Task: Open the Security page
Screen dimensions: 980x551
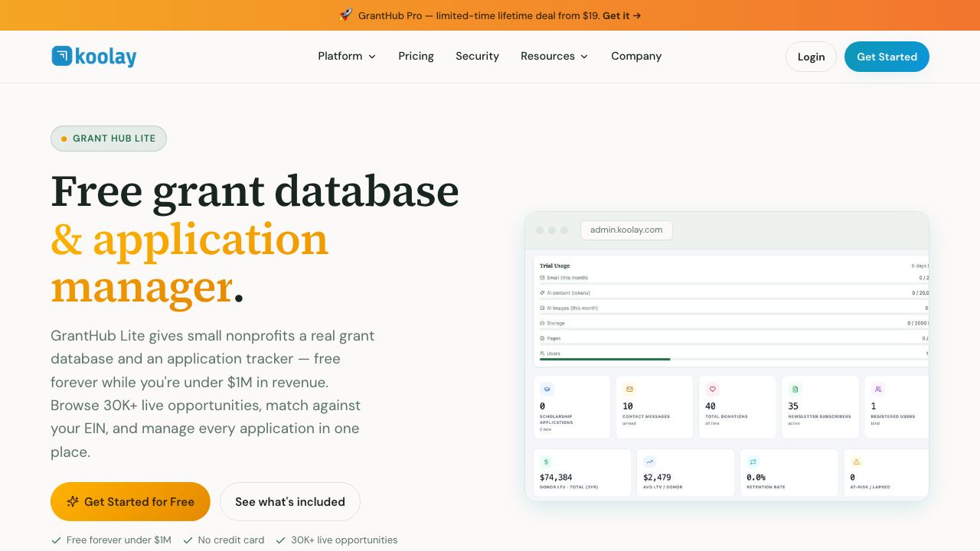Action: pyautogui.click(x=477, y=56)
